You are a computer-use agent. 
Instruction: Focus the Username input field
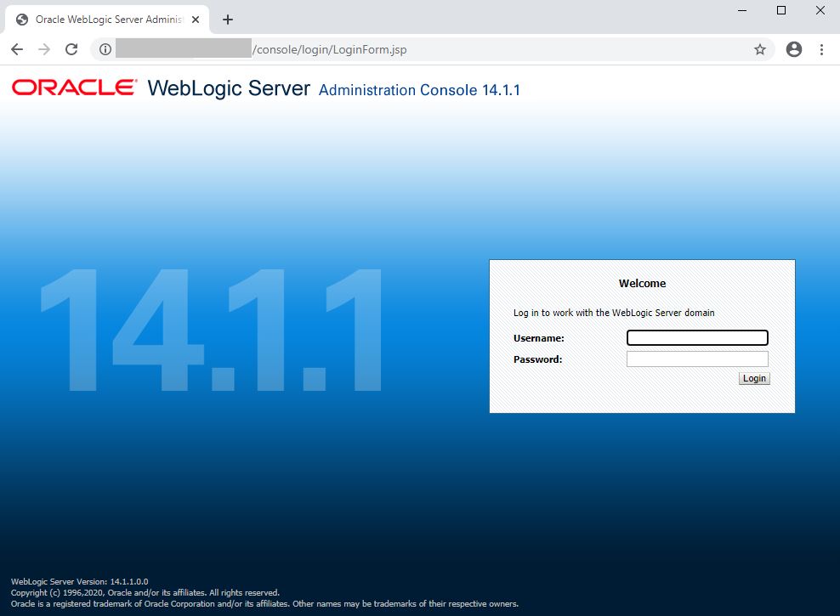[697, 337]
